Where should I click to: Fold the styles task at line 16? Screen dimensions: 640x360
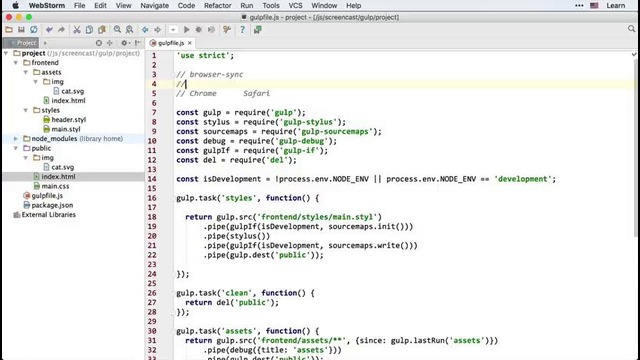[173, 198]
